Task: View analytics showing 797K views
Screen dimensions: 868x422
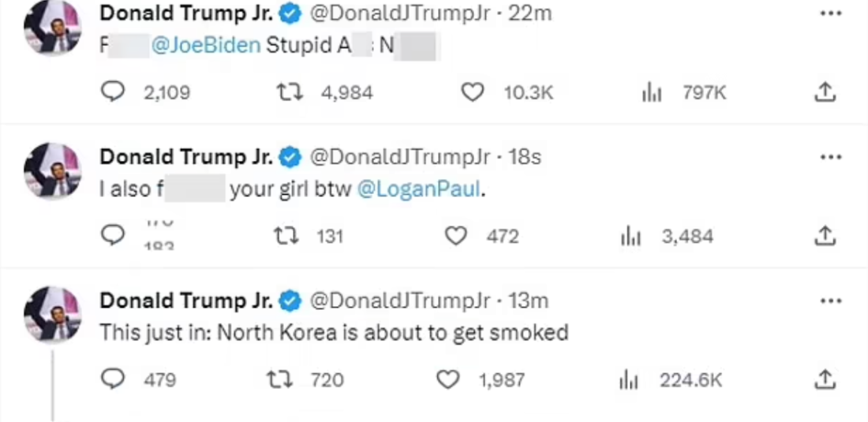Action: [651, 93]
